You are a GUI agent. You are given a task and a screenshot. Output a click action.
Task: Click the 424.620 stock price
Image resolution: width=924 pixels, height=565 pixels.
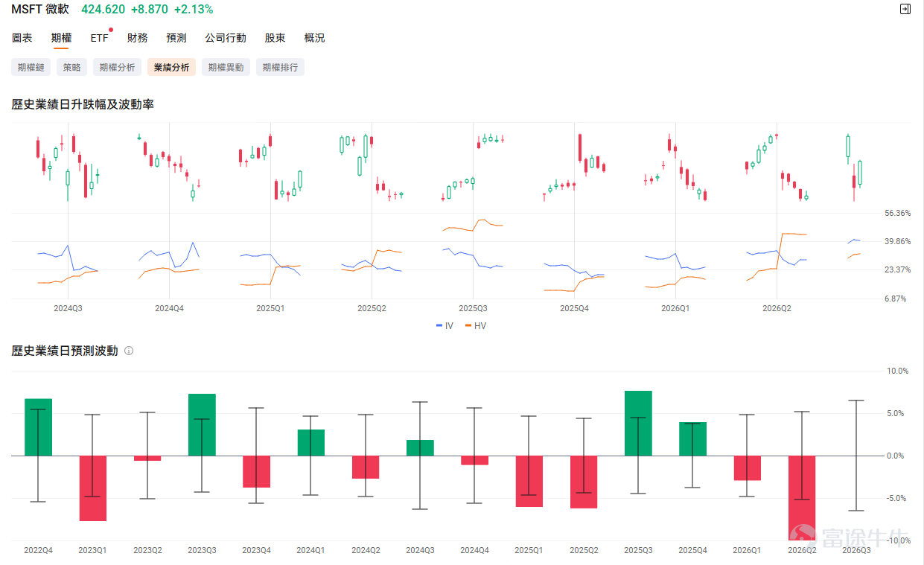tap(103, 10)
